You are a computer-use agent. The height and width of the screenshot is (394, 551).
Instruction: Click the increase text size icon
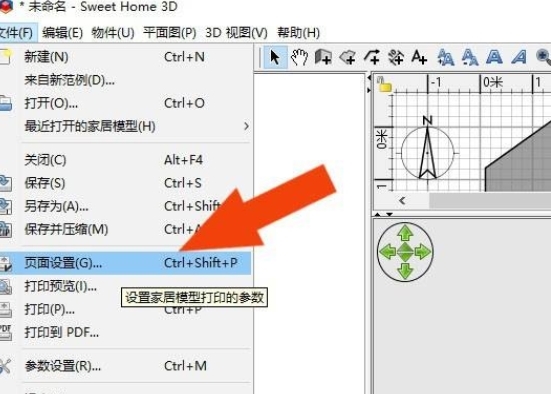445,57
